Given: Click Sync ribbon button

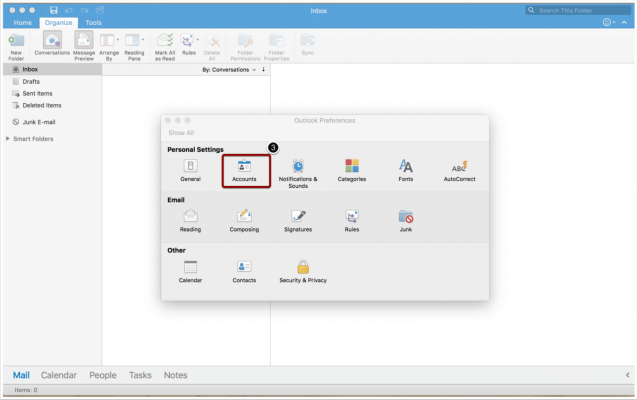Looking at the screenshot, I should point(308,44).
